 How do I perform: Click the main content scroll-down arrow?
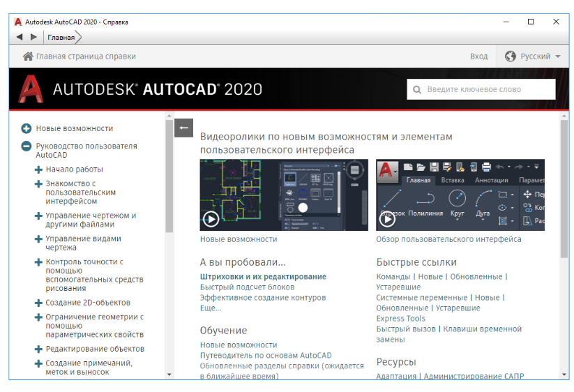564,375
